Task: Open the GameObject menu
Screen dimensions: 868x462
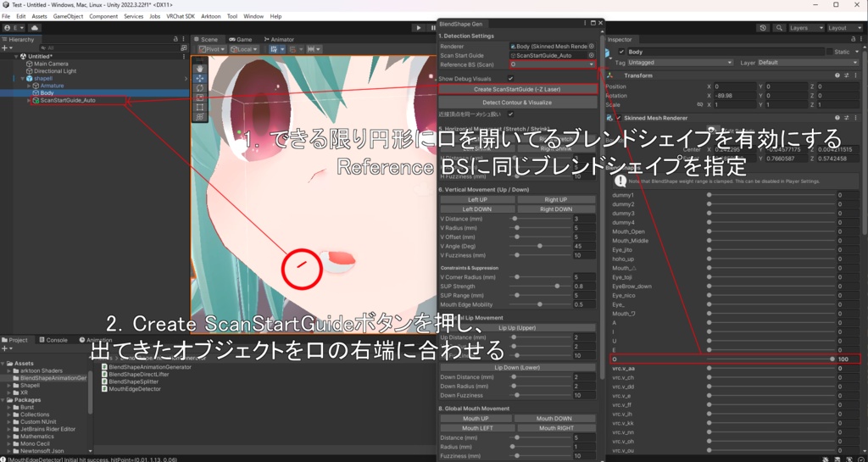Action: tap(68, 17)
